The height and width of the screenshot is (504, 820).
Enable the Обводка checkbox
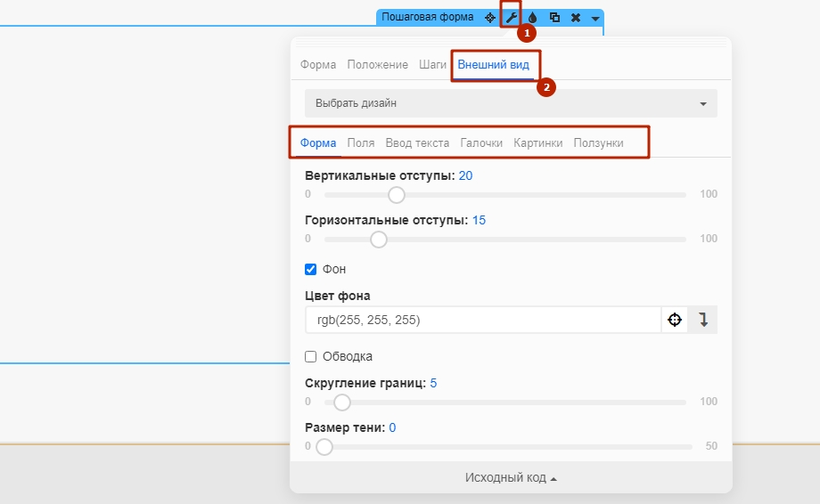click(311, 357)
